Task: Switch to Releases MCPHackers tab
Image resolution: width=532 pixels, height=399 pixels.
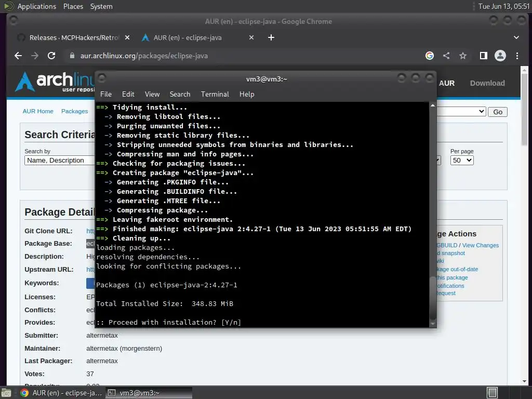Action: click(73, 37)
